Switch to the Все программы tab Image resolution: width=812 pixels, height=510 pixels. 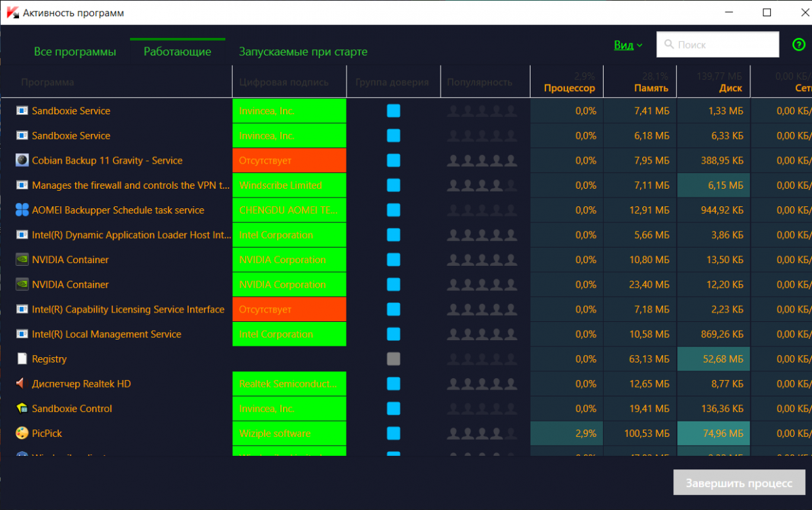pyautogui.click(x=75, y=51)
